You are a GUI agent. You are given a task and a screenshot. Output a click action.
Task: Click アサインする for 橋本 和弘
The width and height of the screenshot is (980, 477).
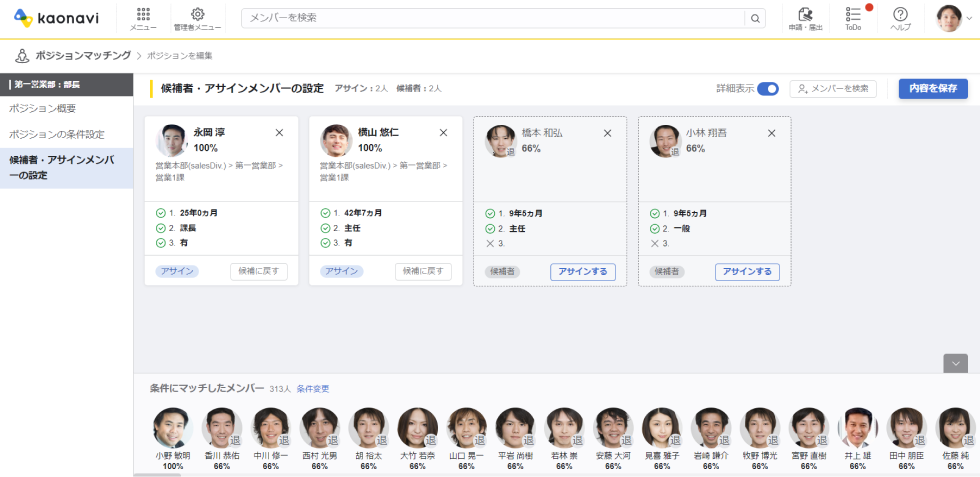point(582,271)
